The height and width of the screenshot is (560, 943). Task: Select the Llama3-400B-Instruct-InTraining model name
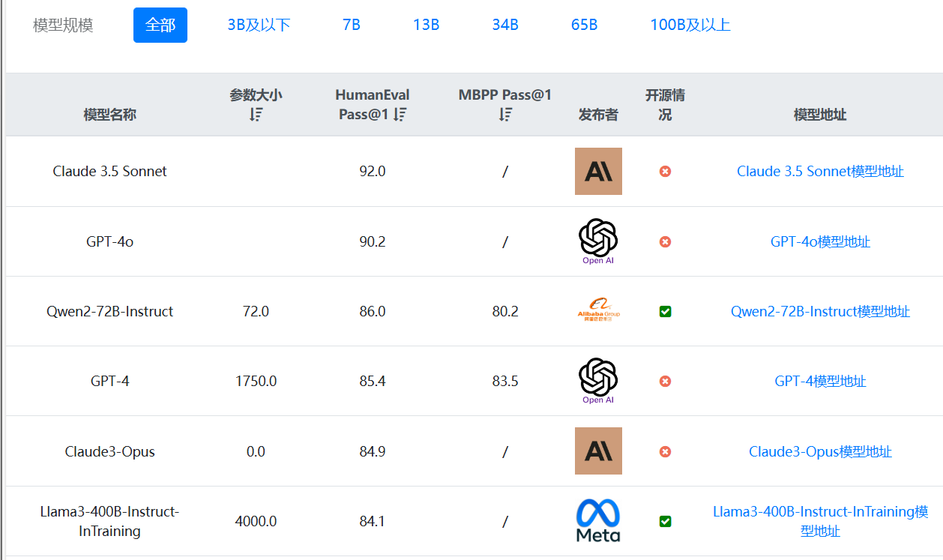coord(110,521)
